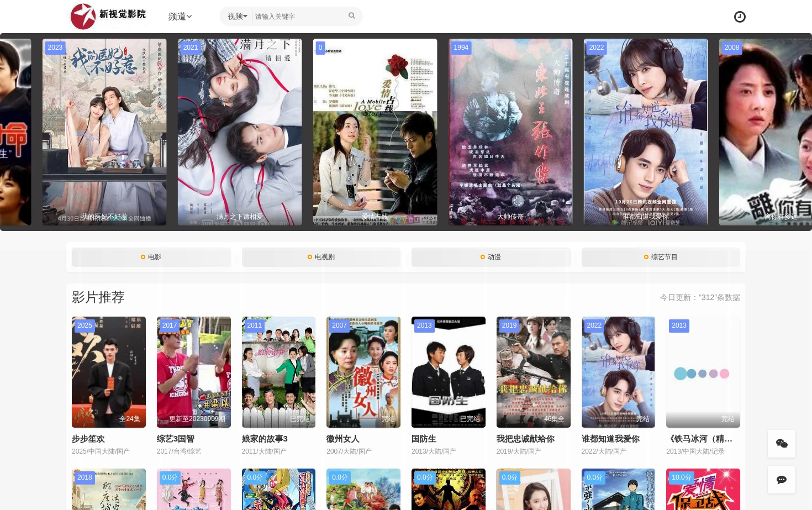Viewport: 812px width, 510px height.
Task: Click the magnifier search icon
Action: pos(352,16)
